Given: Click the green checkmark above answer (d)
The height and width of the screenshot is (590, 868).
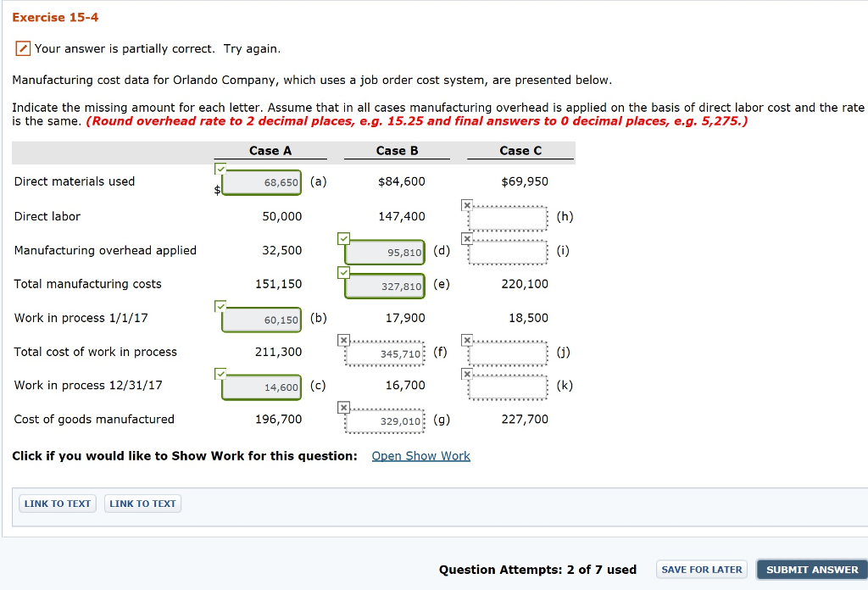Looking at the screenshot, I should coord(344,238).
